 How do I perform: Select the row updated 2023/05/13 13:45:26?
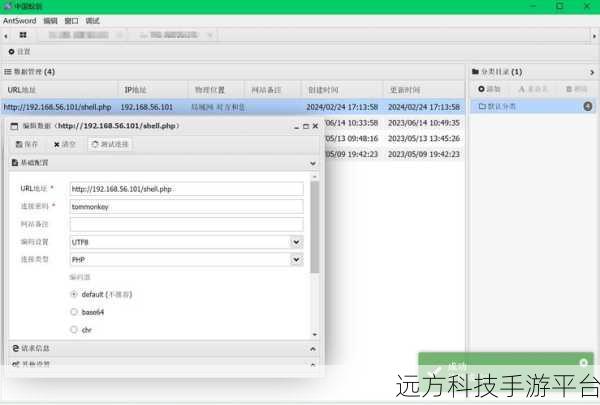click(x=424, y=139)
